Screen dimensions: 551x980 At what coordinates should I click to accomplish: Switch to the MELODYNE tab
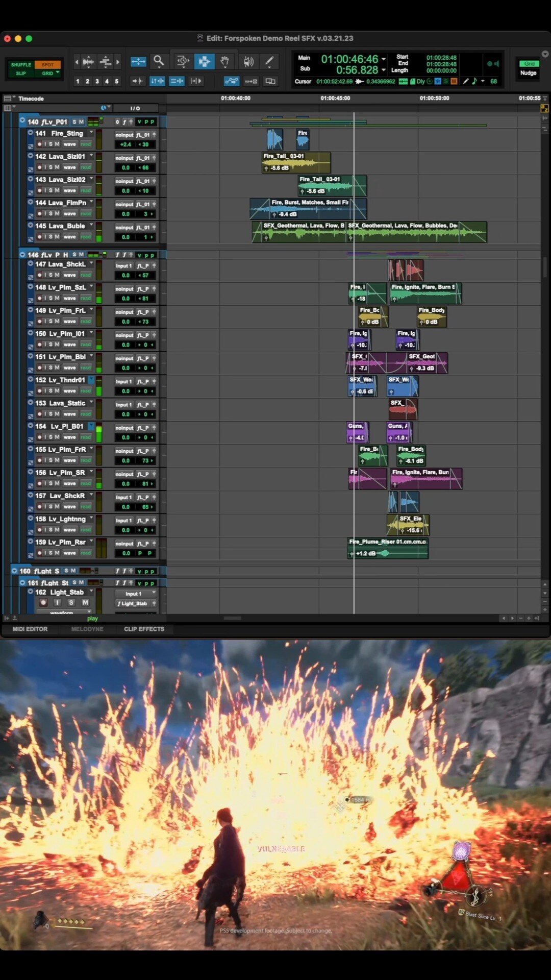[87, 629]
